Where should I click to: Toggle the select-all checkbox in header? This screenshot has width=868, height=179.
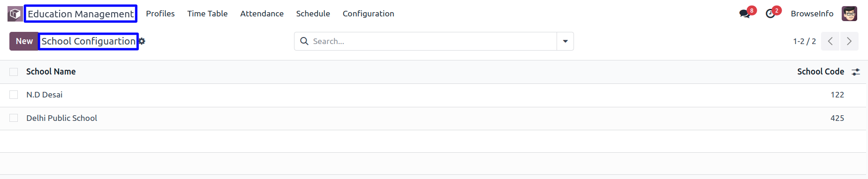pyautogui.click(x=14, y=72)
